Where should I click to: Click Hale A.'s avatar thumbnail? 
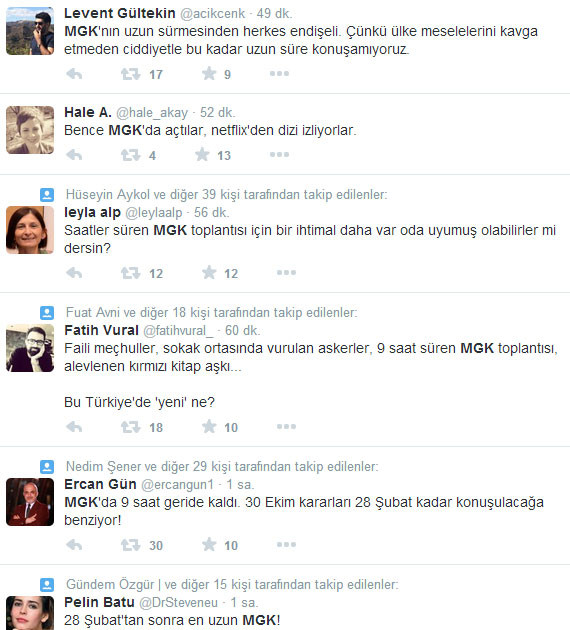click(x=30, y=130)
